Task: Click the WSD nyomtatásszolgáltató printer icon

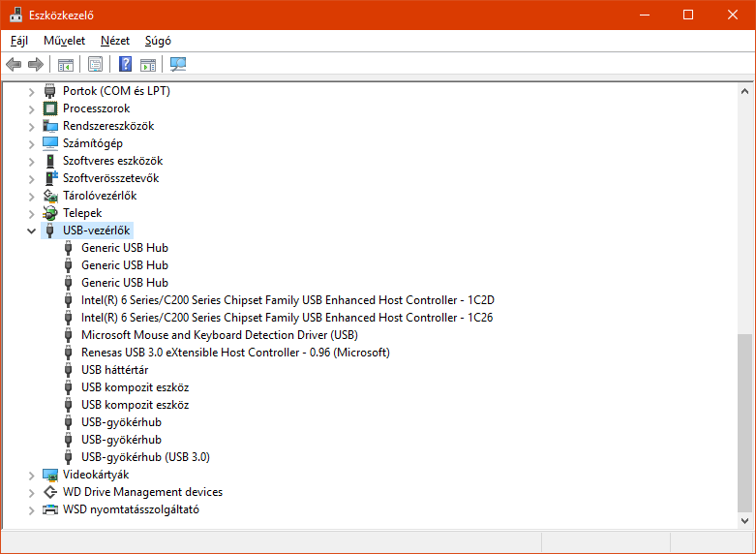Action: [x=50, y=509]
